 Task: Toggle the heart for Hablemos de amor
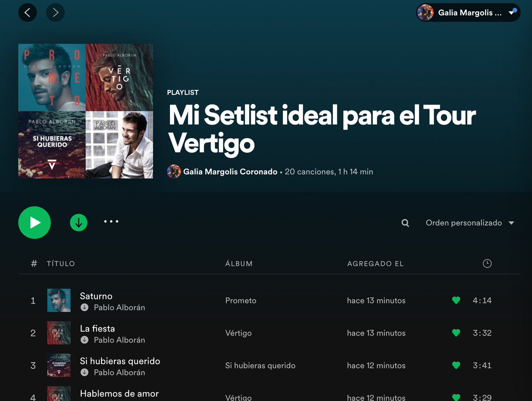pyautogui.click(x=456, y=397)
